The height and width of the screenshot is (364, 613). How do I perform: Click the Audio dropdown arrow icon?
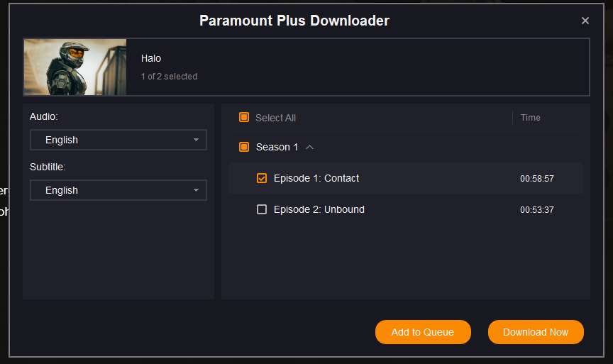pyautogui.click(x=196, y=140)
